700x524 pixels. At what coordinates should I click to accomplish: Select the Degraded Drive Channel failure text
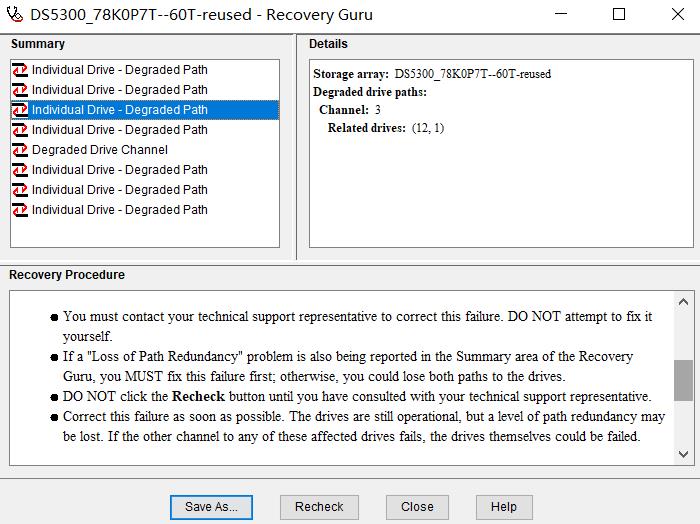99,150
